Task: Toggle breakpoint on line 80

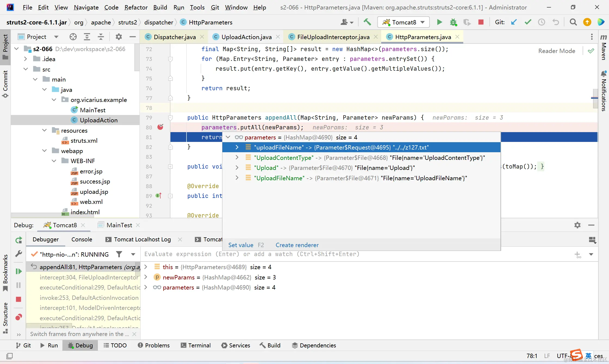Action: point(160,127)
